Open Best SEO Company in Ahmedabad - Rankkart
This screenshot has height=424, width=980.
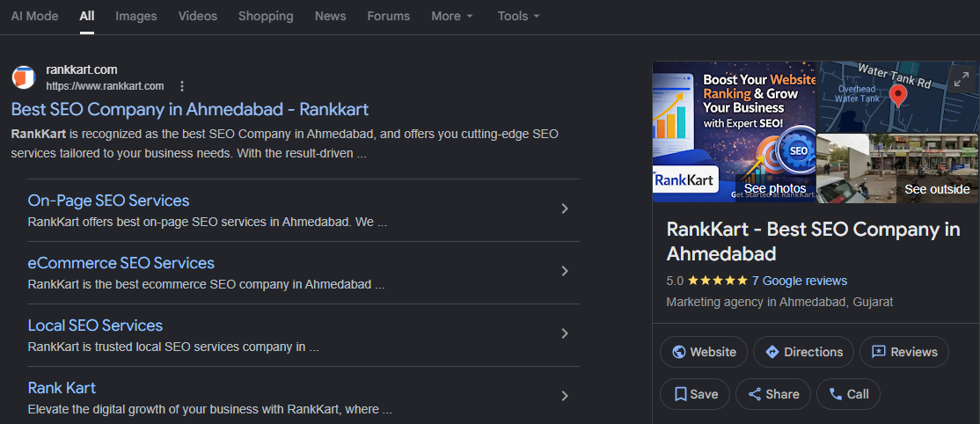(x=190, y=109)
